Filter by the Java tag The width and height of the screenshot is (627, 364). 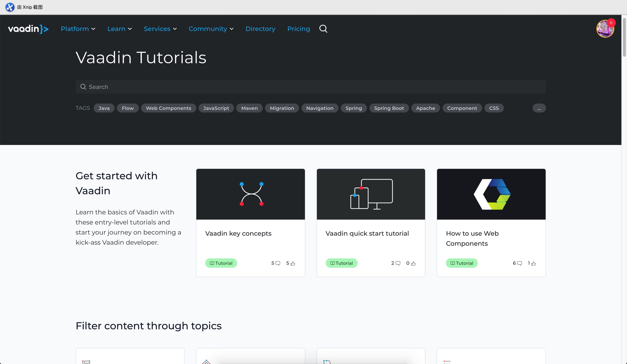104,108
